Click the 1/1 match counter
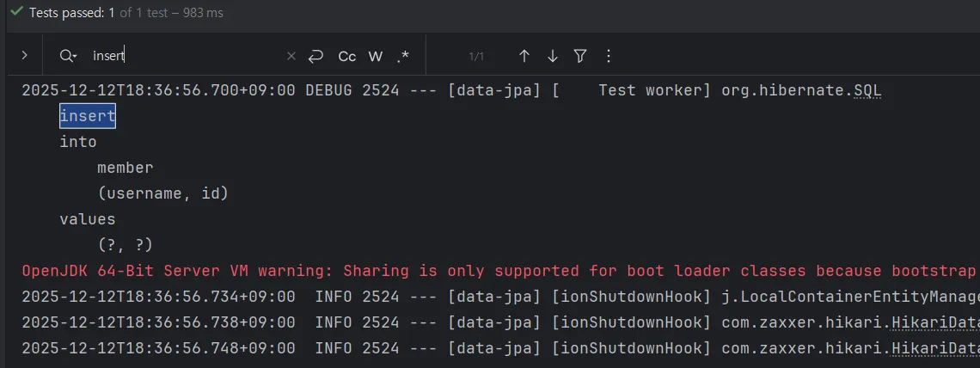 pos(476,57)
